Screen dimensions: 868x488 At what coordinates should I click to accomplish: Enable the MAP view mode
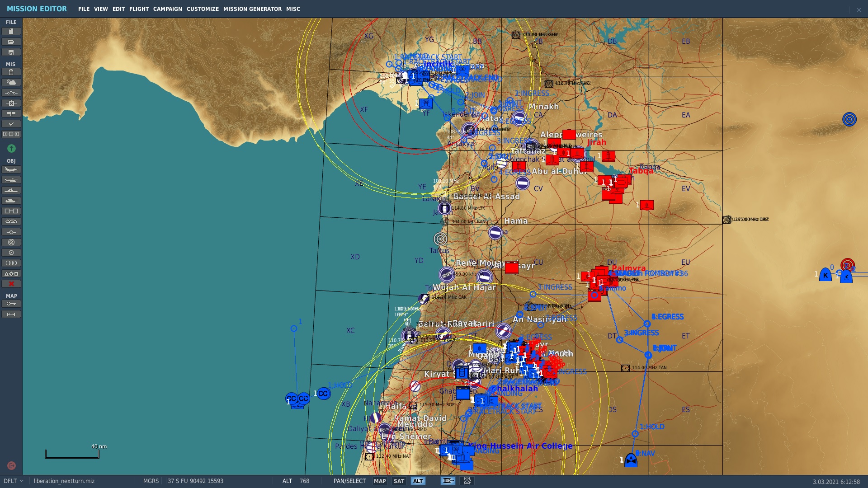coord(379,481)
